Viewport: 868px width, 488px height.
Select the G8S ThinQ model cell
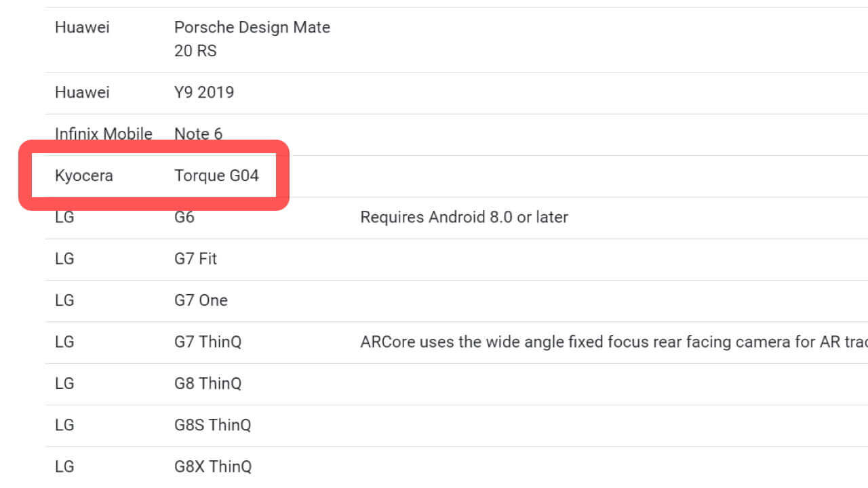212,425
